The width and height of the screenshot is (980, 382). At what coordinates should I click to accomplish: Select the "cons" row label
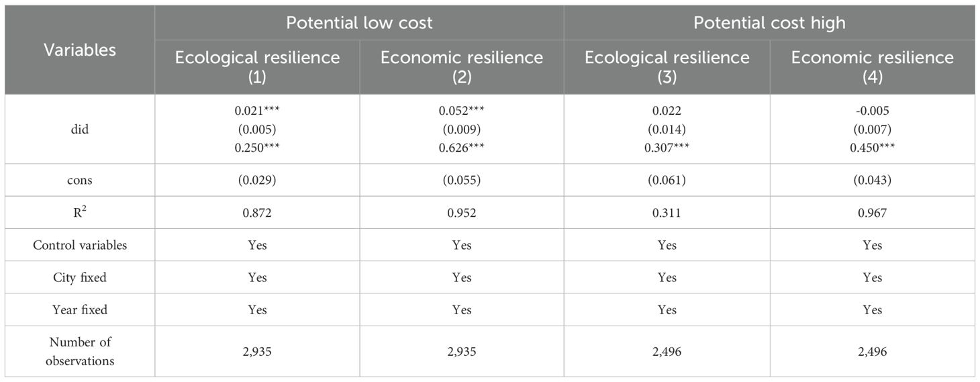click(x=80, y=180)
